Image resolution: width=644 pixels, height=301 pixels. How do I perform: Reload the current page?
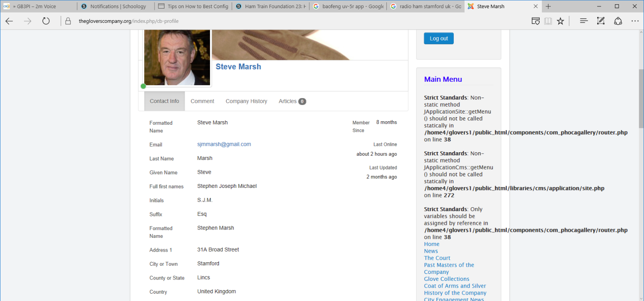point(46,21)
